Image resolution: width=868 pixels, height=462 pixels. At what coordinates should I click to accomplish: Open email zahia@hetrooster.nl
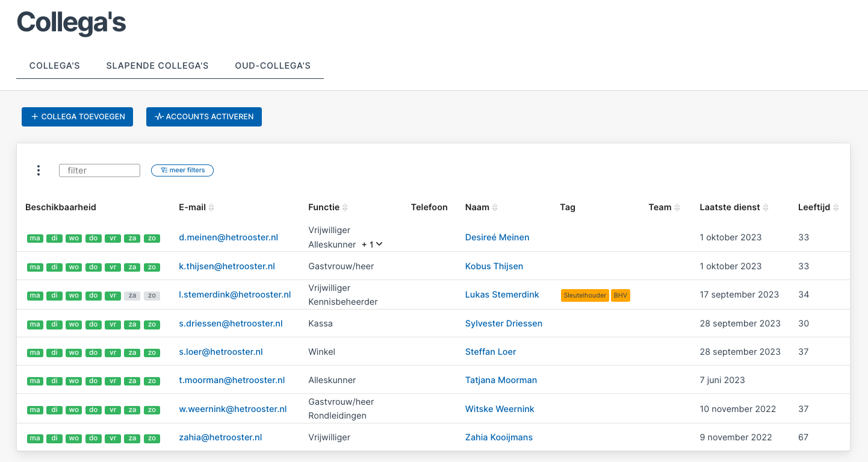(x=220, y=437)
